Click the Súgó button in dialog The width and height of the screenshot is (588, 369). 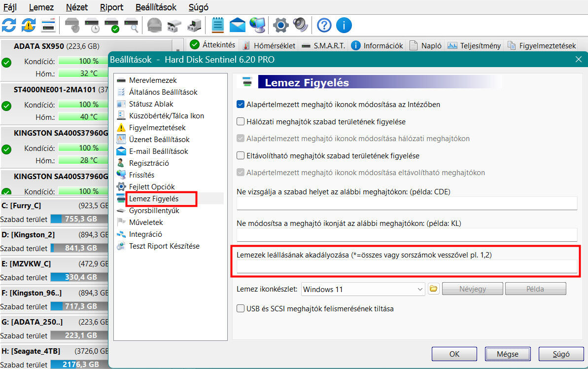click(561, 354)
